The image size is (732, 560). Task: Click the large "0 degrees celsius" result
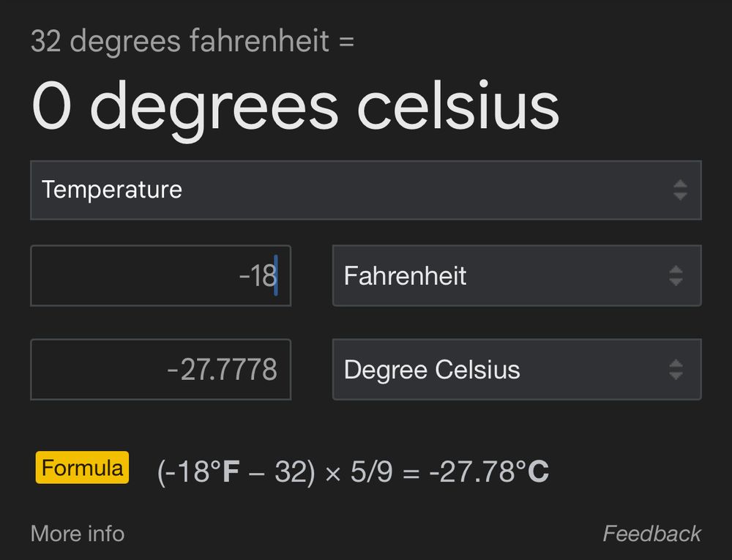pyautogui.click(x=295, y=106)
